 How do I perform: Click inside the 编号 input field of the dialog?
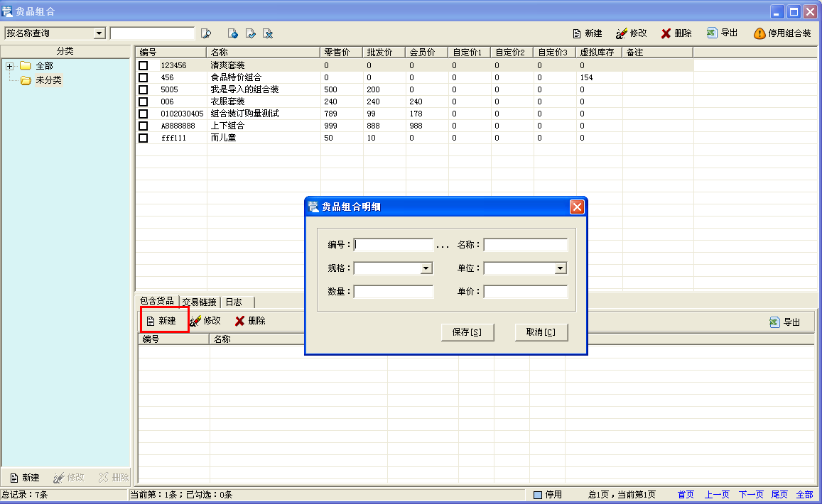[394, 244]
